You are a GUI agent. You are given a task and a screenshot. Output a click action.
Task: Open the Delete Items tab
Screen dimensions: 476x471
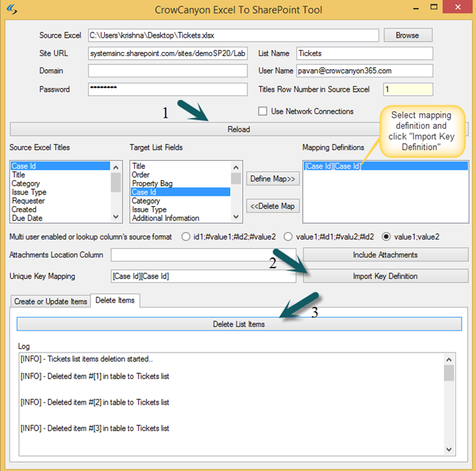pos(116,301)
